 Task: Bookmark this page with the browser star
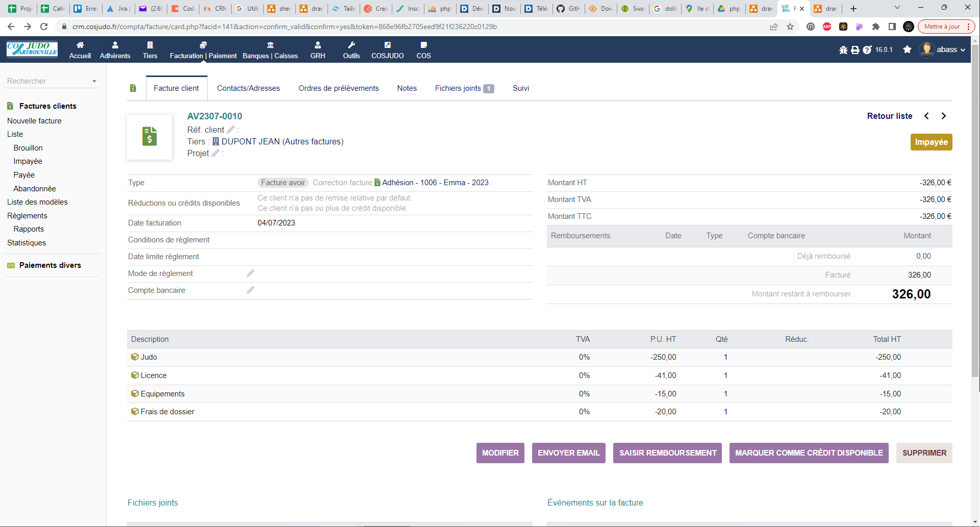coord(790,27)
